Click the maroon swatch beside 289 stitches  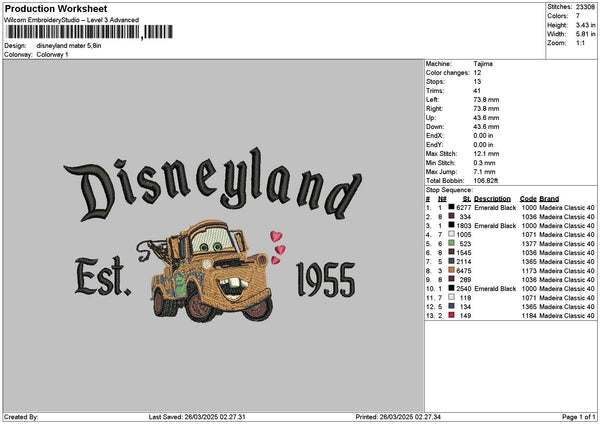click(x=452, y=279)
